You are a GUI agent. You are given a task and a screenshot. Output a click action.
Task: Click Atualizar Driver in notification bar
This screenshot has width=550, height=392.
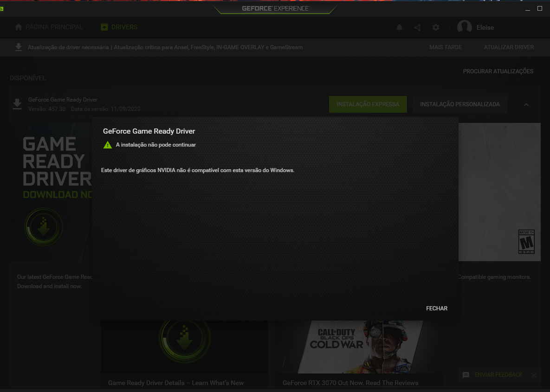click(x=509, y=47)
